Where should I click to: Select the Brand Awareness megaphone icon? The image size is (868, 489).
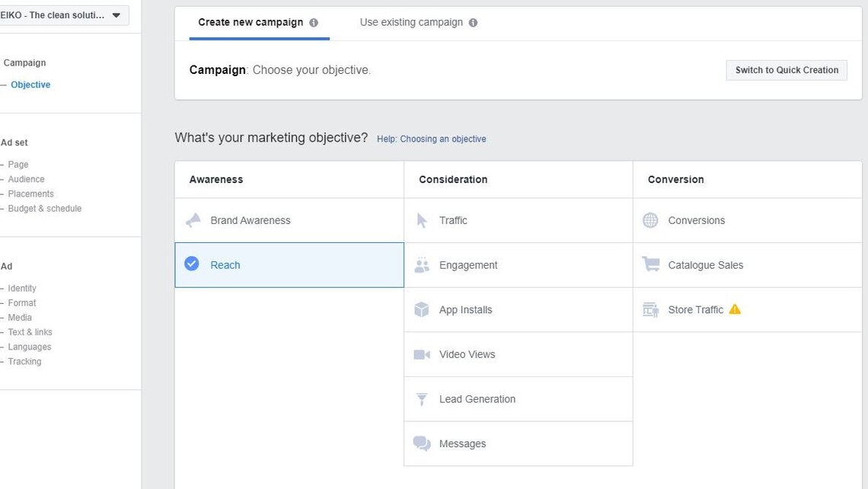click(193, 220)
